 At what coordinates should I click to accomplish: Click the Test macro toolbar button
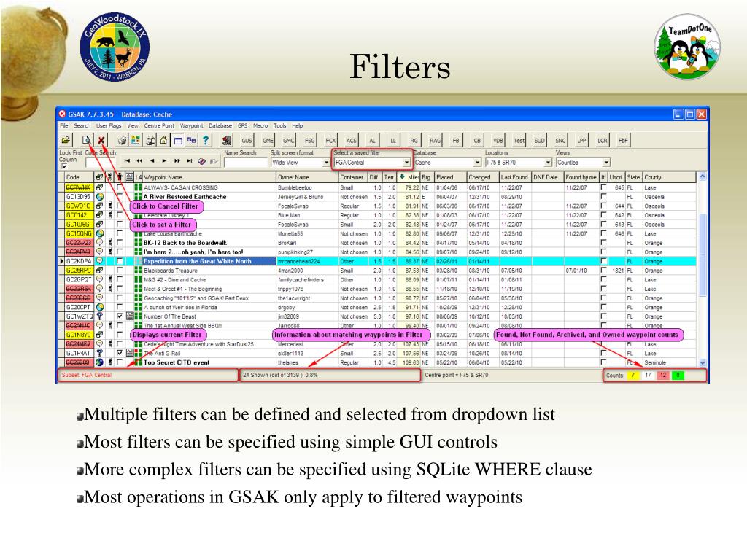coord(519,141)
